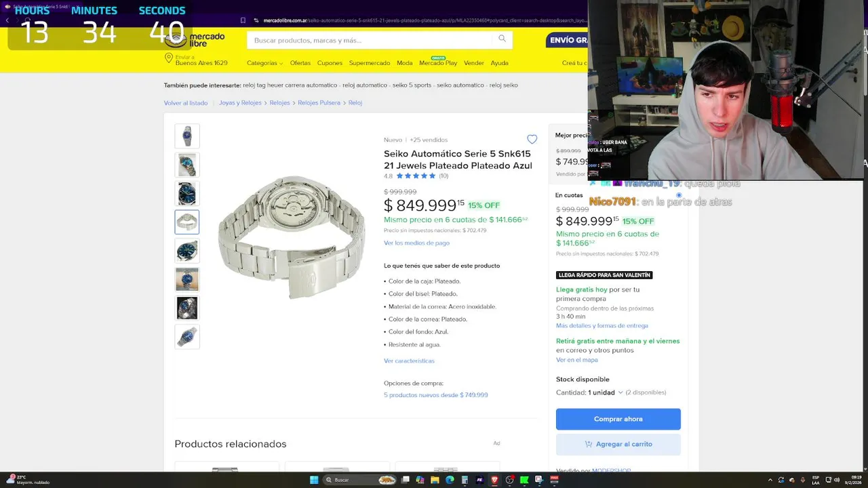Go to Supermercado section

coord(370,63)
